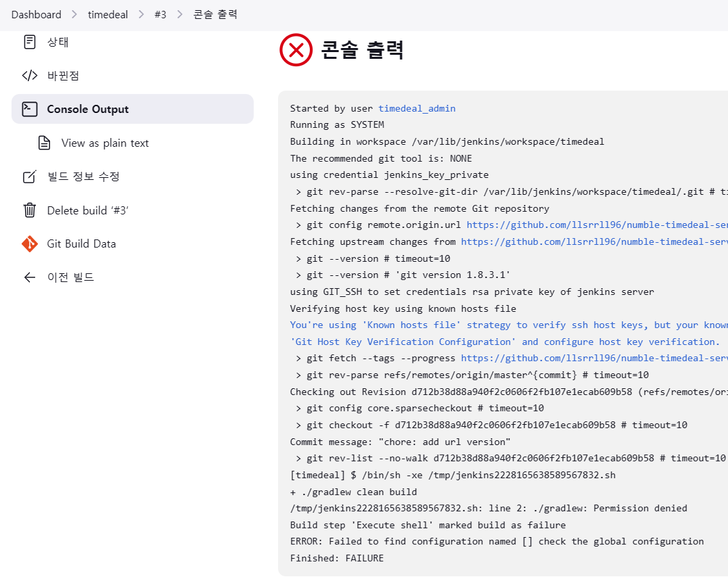Click the Commit message "chore: add url version" line

tap(401, 442)
